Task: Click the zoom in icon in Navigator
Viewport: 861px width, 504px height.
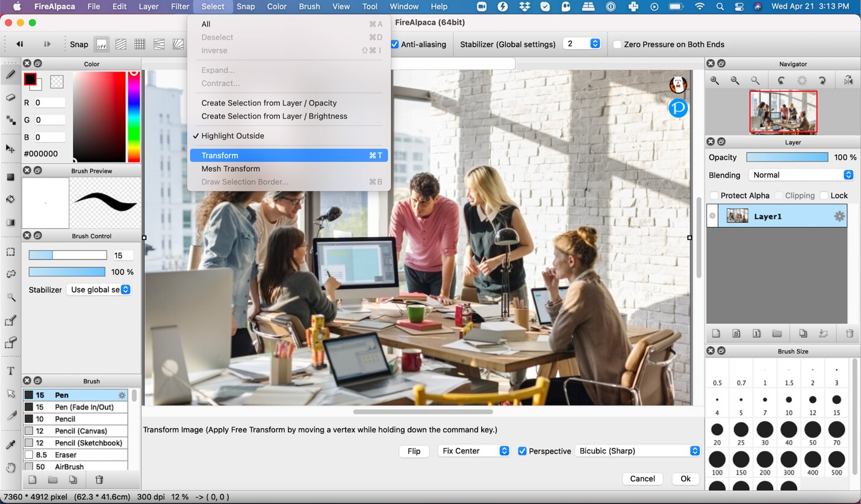Action: (715, 80)
